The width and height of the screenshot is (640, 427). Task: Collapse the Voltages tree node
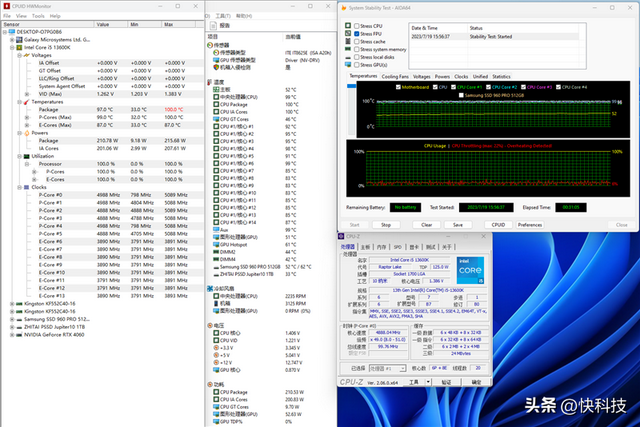coord(18,55)
